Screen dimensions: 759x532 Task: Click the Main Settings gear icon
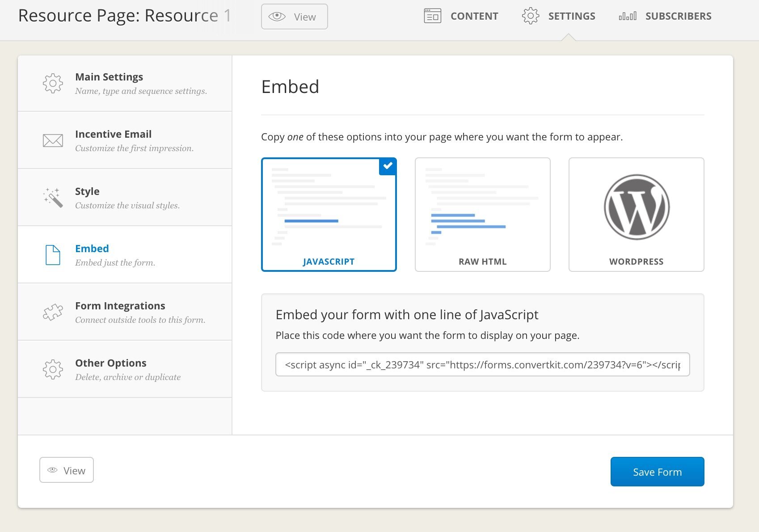(53, 84)
